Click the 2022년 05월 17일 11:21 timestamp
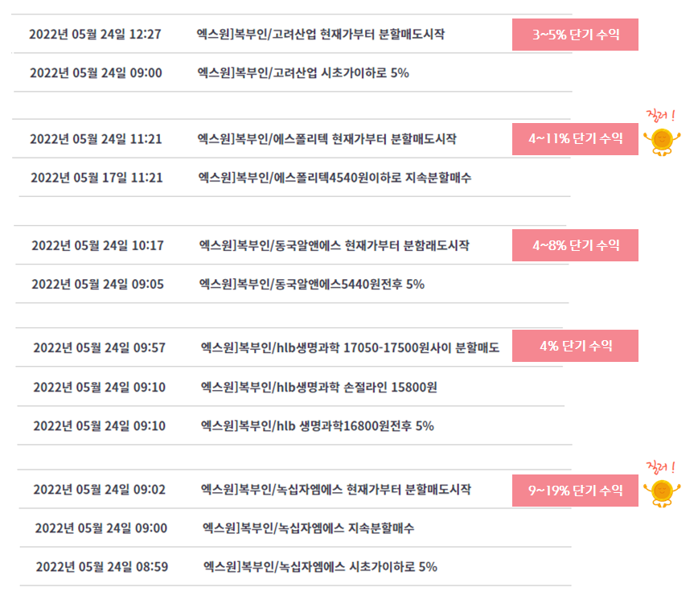Image resolution: width=698 pixels, height=616 pixels. click(96, 178)
